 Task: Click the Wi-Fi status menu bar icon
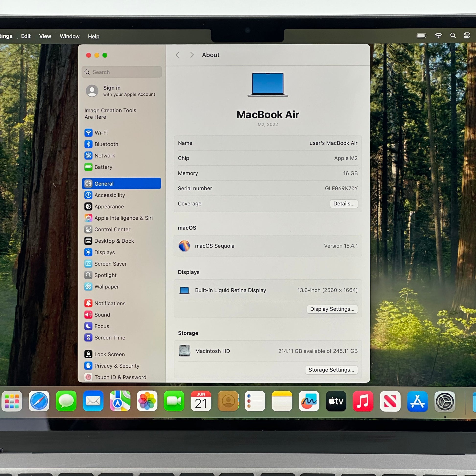(439, 35)
